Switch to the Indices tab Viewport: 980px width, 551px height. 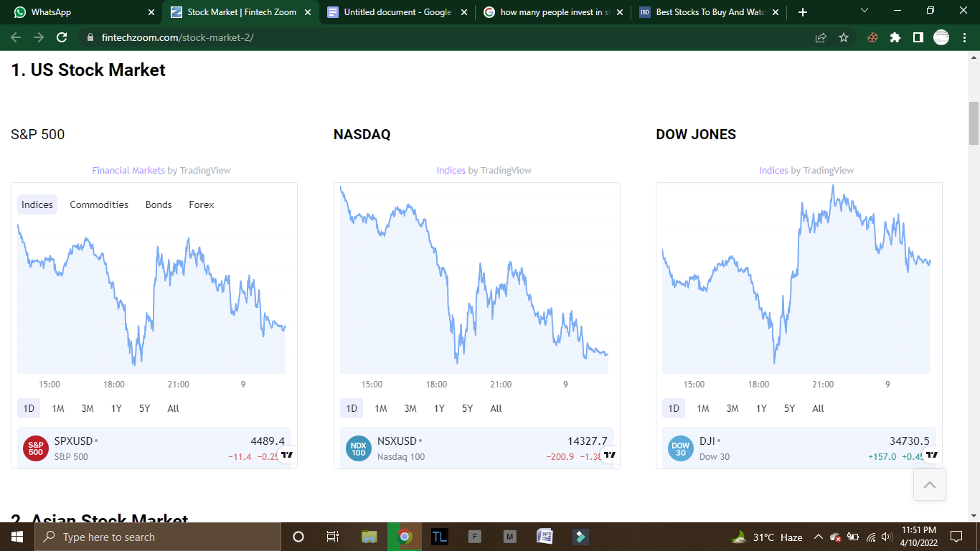pyautogui.click(x=37, y=204)
